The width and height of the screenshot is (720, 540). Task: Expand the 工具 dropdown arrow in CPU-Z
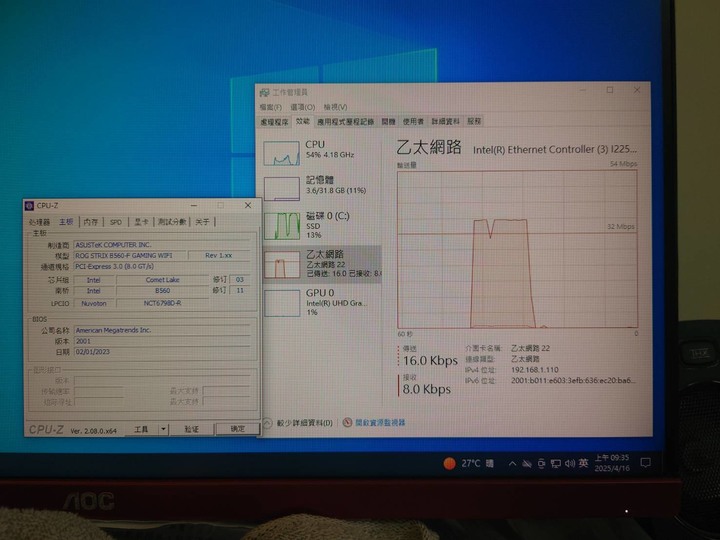[163, 429]
